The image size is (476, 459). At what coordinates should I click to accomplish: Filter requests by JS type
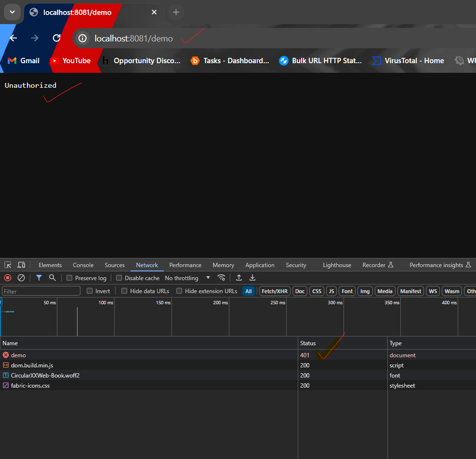pyautogui.click(x=331, y=291)
